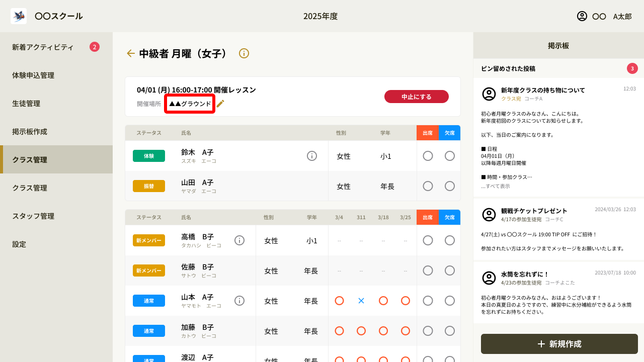The height and width of the screenshot is (362, 644).
Task: Mark 加藤 B子 as absent
Action: pos(450,331)
